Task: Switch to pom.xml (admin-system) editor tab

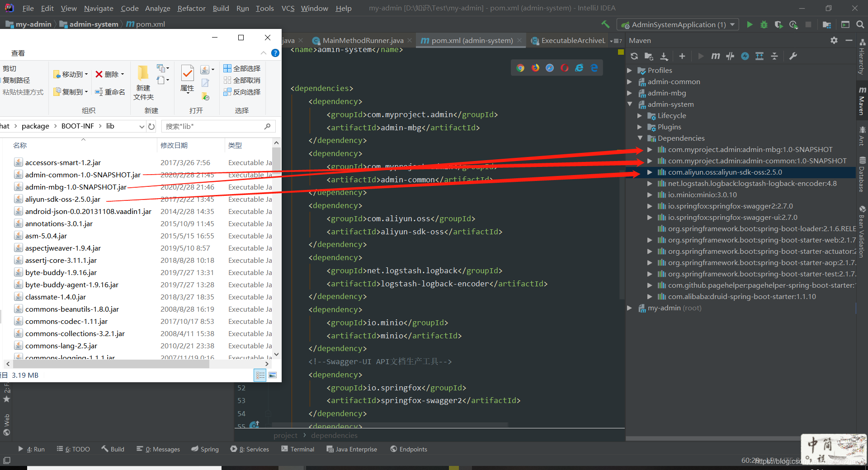Action: click(472, 41)
